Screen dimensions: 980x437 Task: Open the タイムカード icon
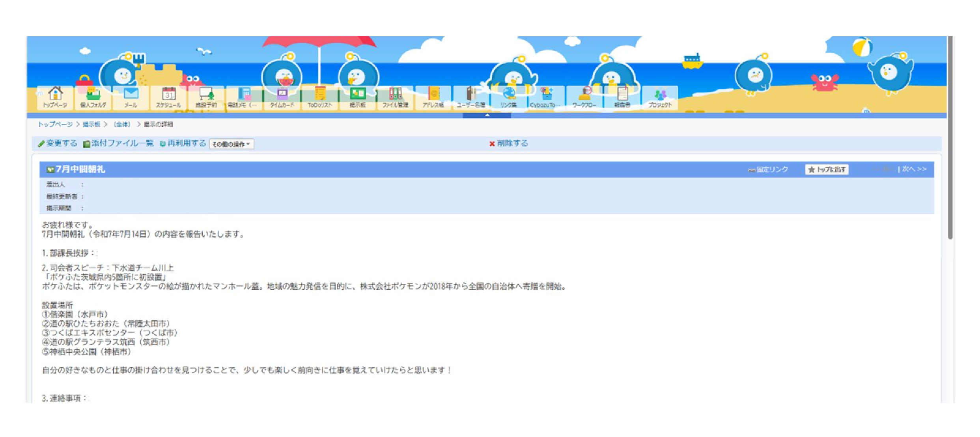click(x=282, y=97)
